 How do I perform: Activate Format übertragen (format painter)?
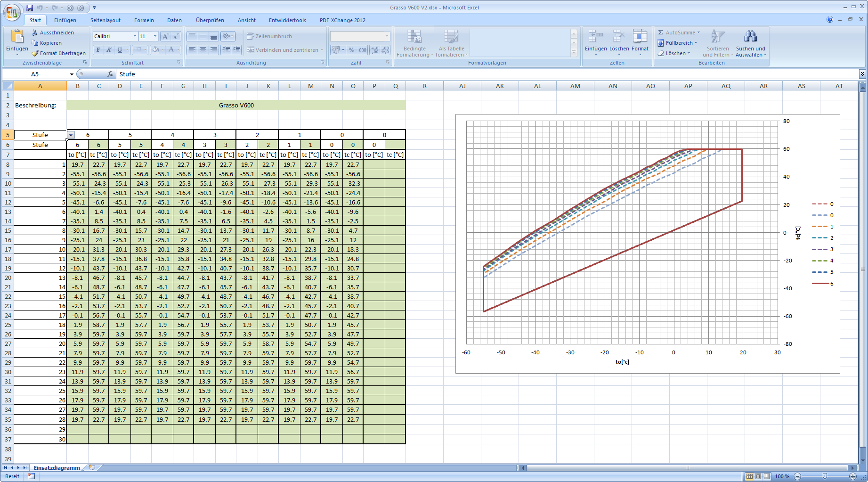(x=58, y=53)
